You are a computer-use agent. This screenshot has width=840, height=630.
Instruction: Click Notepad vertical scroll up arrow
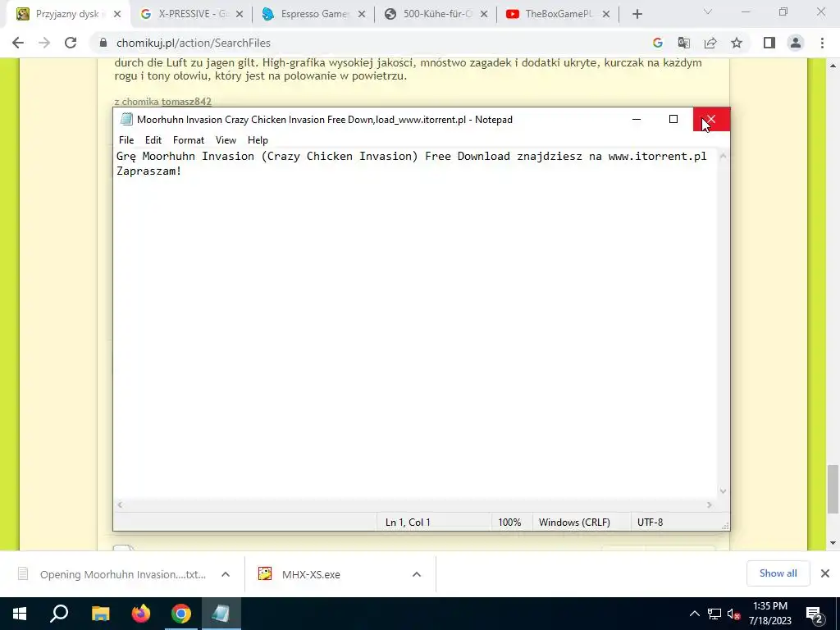click(723, 156)
